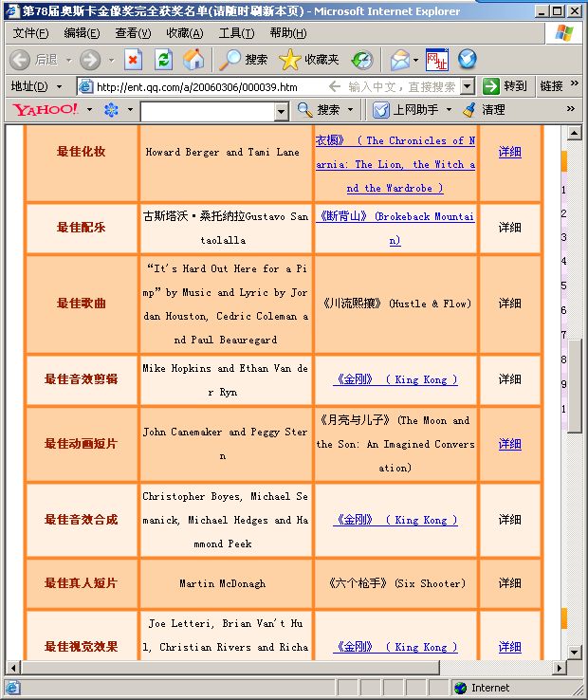Click the horizontal scrollbar right arrow
Image resolution: width=588 pixels, height=700 pixels.
559,668
